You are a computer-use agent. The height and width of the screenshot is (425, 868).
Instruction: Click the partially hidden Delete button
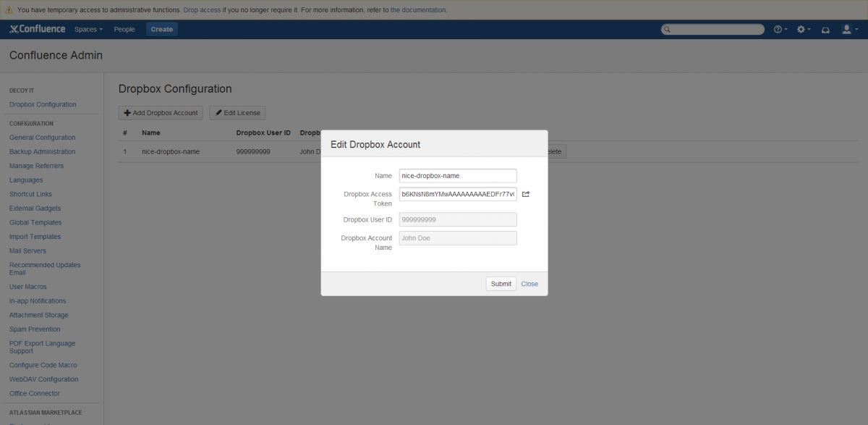pos(557,151)
